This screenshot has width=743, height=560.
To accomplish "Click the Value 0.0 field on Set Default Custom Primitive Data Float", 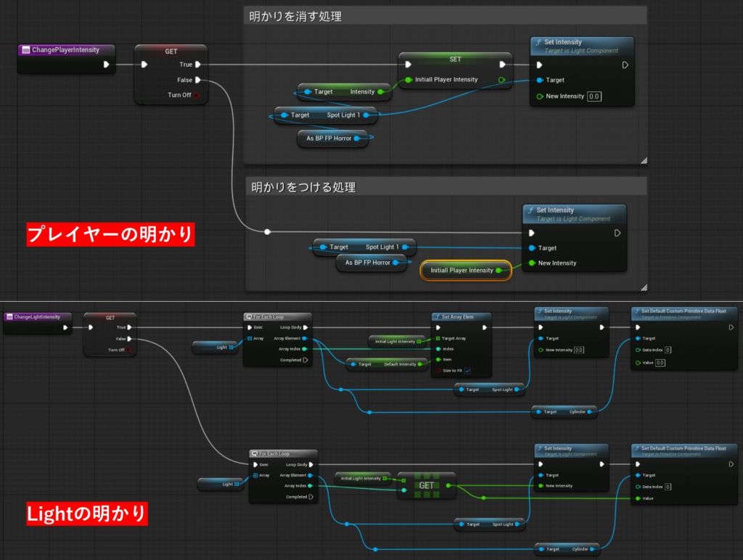I will (660, 363).
